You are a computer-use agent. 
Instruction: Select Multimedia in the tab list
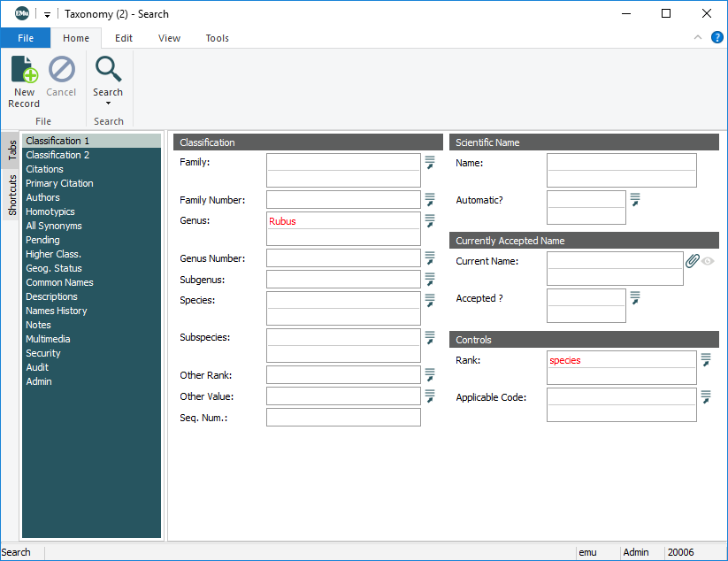[48, 339]
